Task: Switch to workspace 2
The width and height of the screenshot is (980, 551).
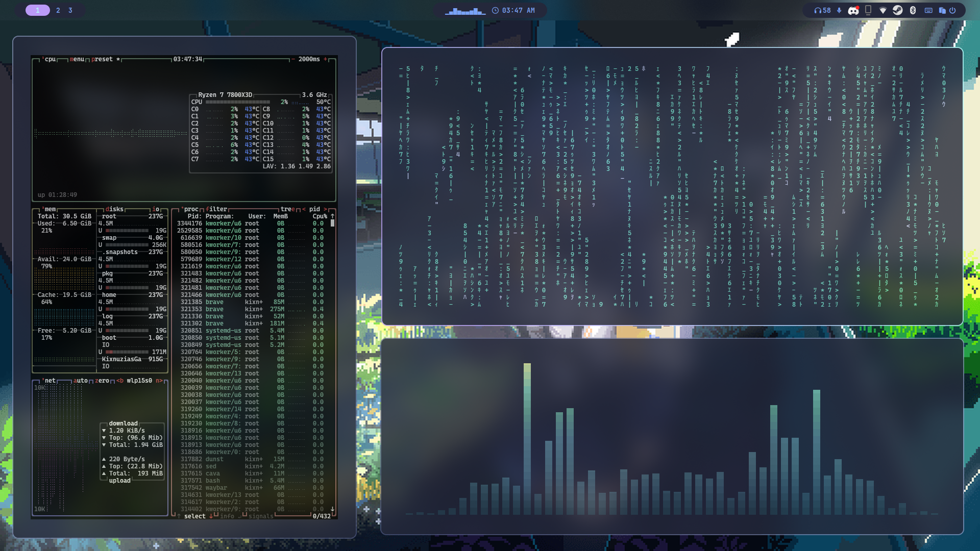Action: (x=58, y=10)
